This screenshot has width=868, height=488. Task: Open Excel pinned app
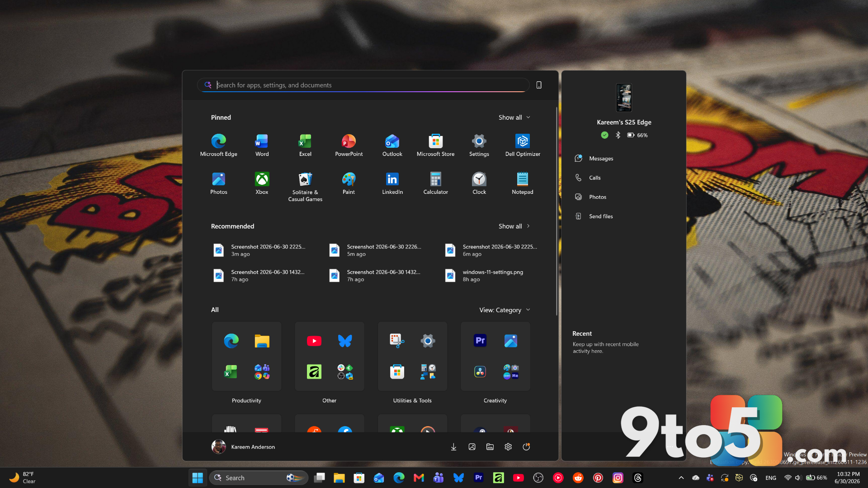tap(305, 145)
